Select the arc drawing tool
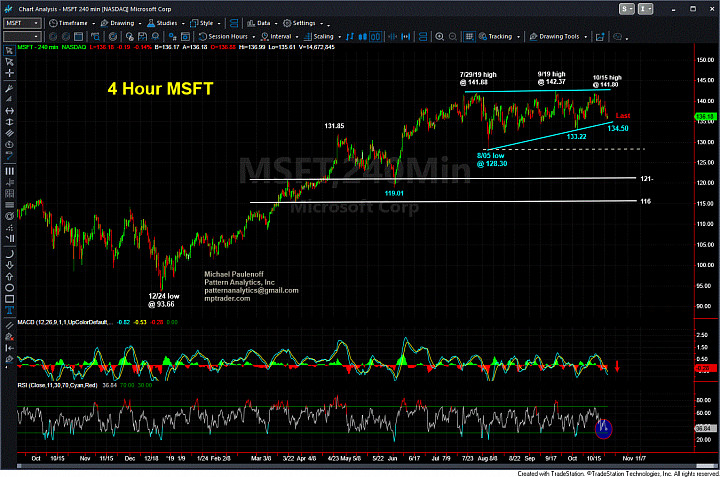Viewport: 720px width, 477px height. pyautogui.click(x=9, y=254)
